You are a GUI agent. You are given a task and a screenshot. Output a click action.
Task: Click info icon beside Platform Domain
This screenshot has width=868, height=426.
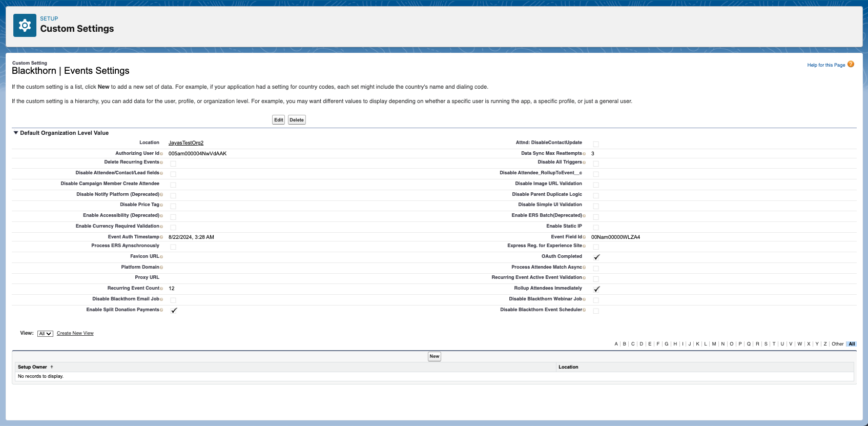161,268
